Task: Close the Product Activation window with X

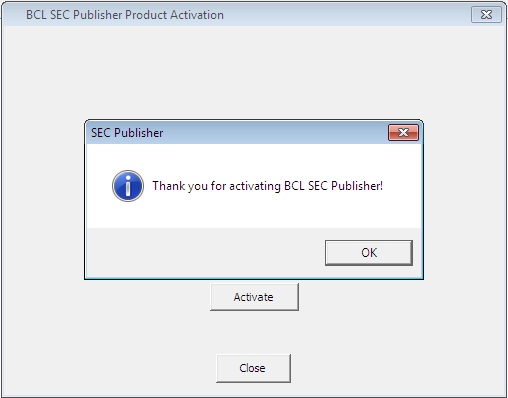Action: (x=486, y=15)
